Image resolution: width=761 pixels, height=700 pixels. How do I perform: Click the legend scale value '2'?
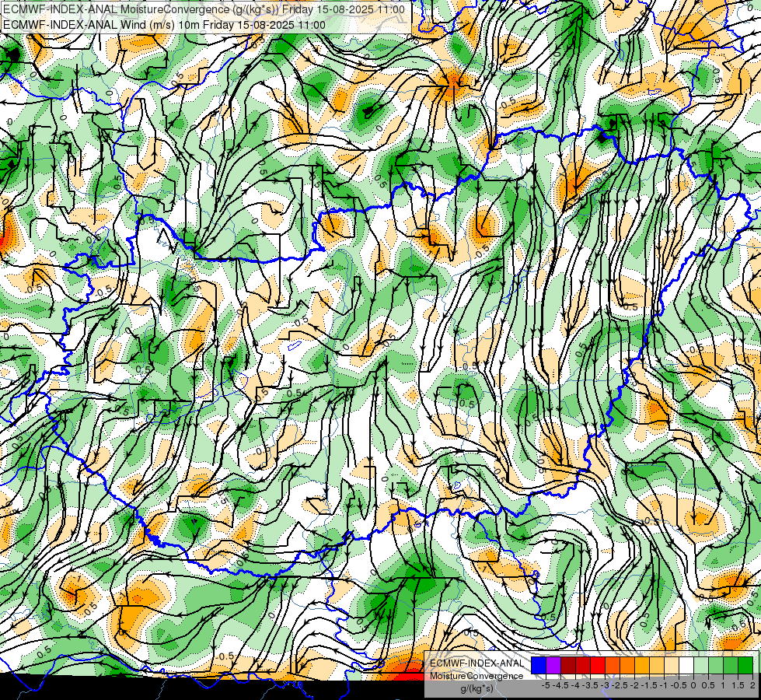[x=752, y=685]
